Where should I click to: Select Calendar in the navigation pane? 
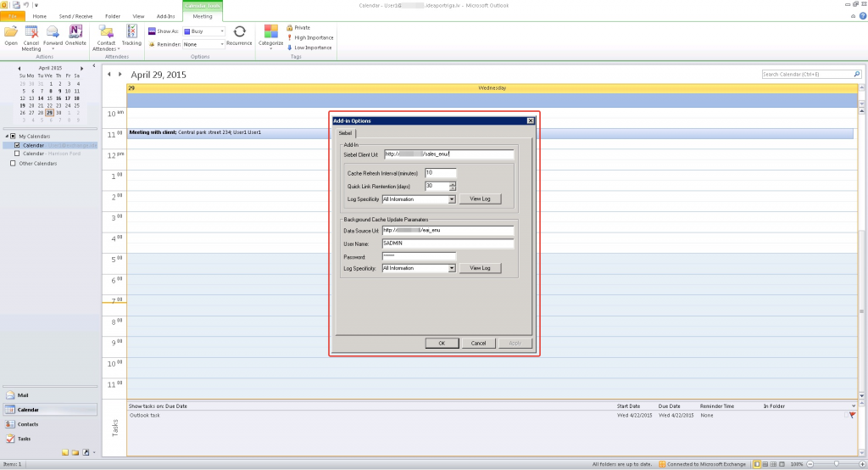[x=50, y=410]
